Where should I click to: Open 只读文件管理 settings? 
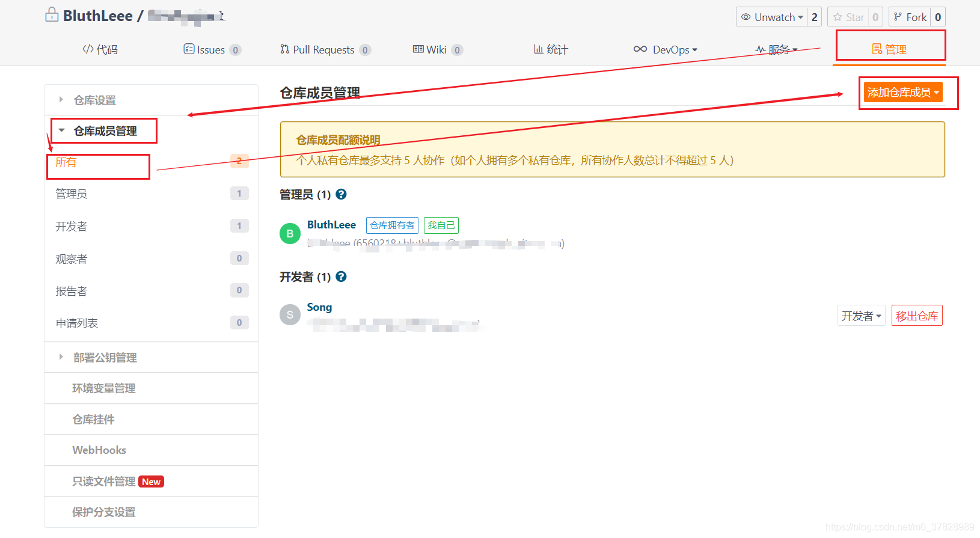pos(151,481)
